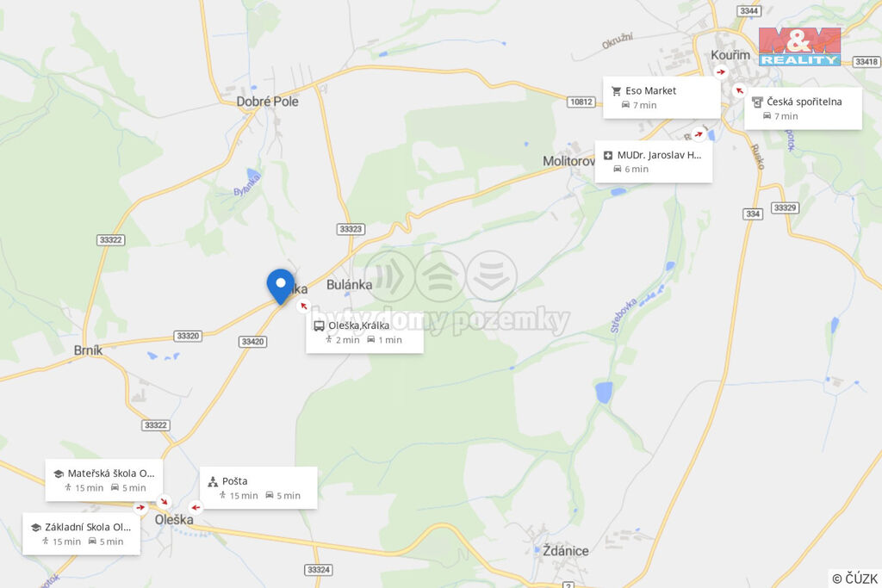Click the M&M Reality logo
Screen dimensions: 882x588
pos(799,46)
